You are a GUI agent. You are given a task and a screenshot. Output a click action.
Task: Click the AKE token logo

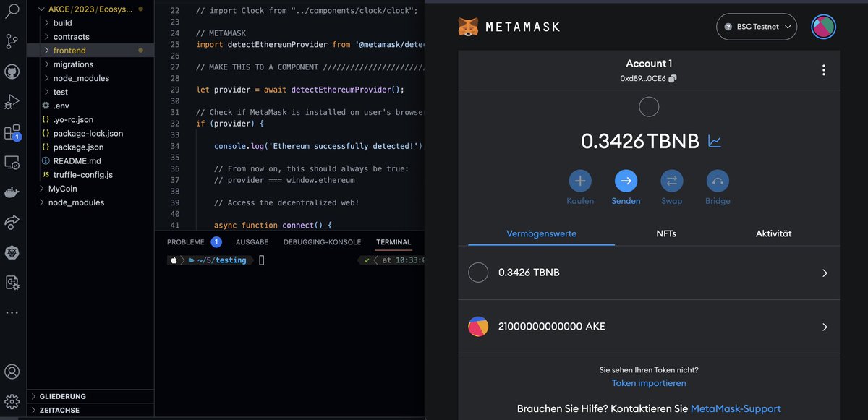[478, 327]
